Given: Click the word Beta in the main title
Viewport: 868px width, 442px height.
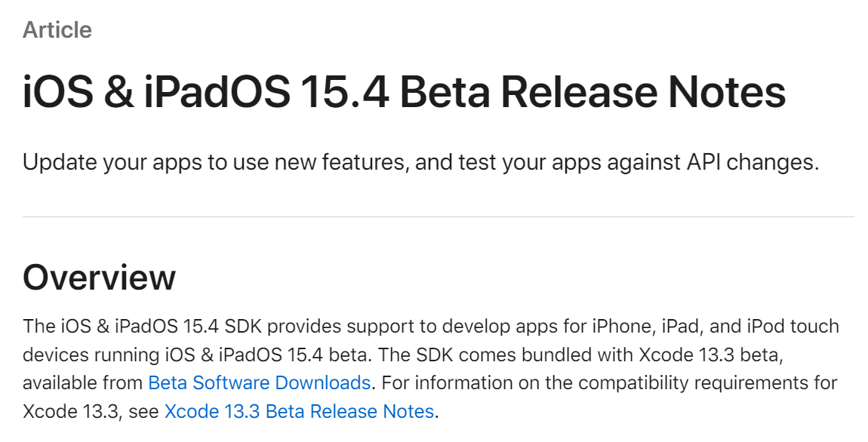Looking at the screenshot, I should (444, 92).
